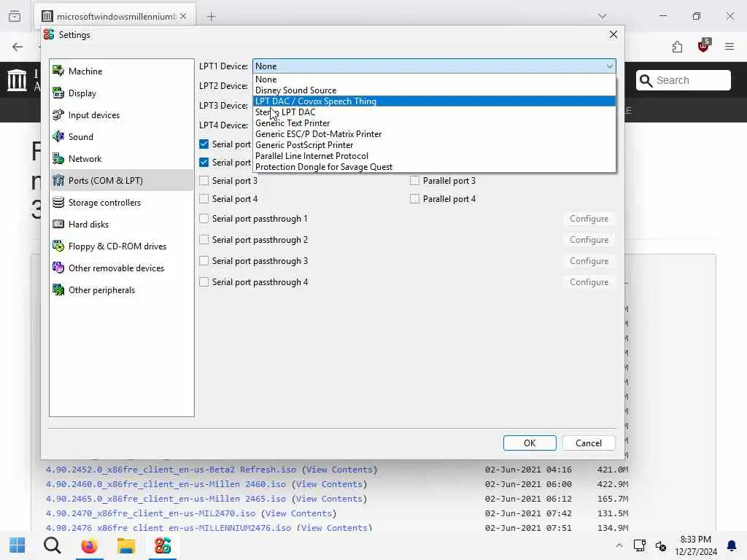
Task: Select the Ports (COM & LPT) icon
Action: click(x=58, y=181)
